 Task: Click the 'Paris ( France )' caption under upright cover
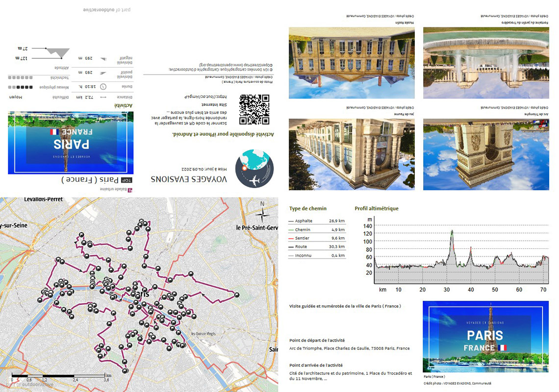(x=434, y=377)
